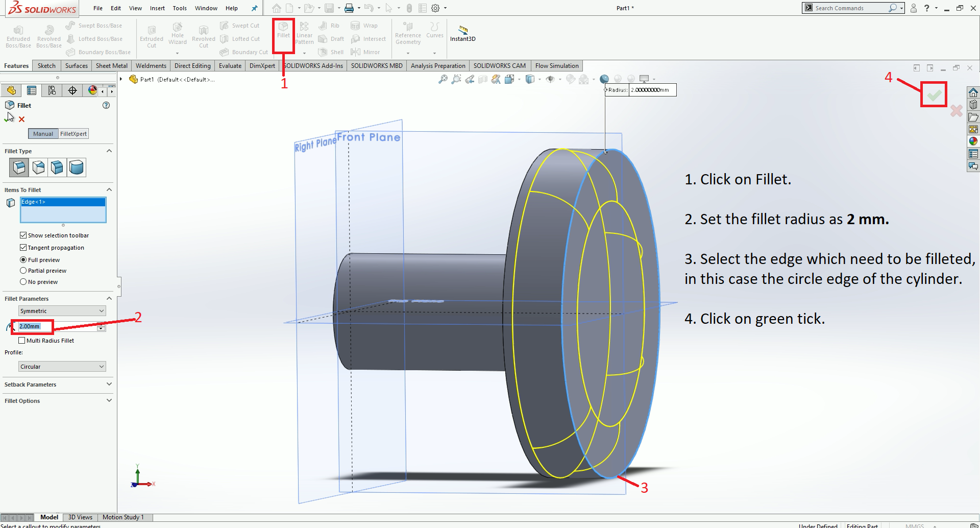Toggle Instant3D in the ribbon

pos(463,33)
